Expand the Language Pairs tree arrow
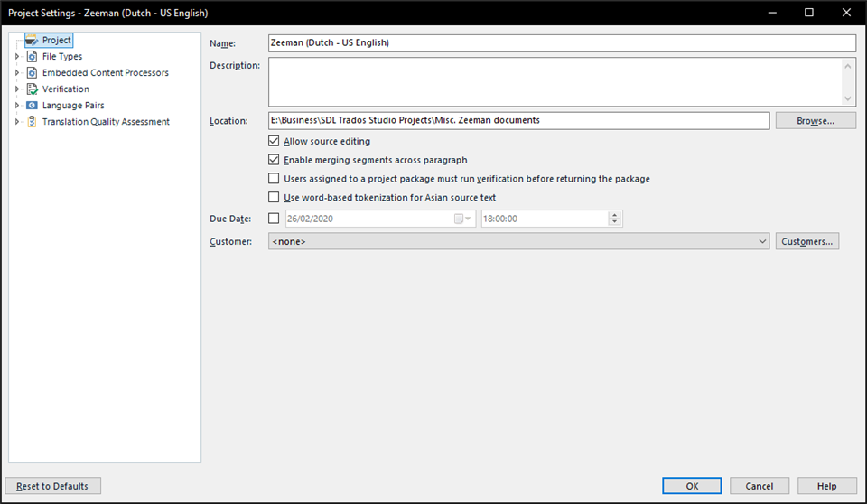The height and width of the screenshot is (504, 867). click(16, 105)
